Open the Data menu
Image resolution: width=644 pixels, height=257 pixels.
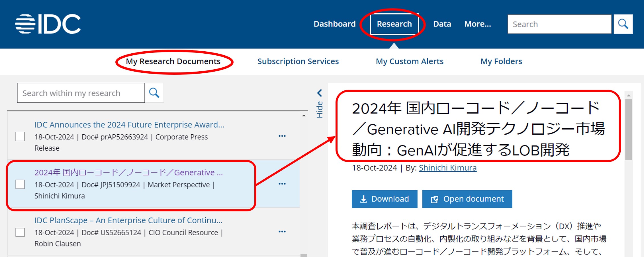pos(442,24)
